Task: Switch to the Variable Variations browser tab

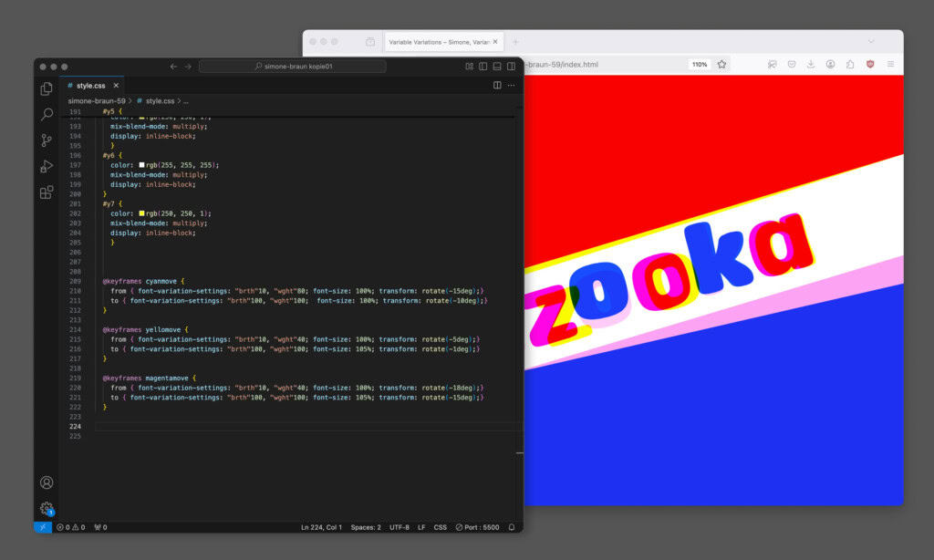Action: pyautogui.click(x=438, y=41)
